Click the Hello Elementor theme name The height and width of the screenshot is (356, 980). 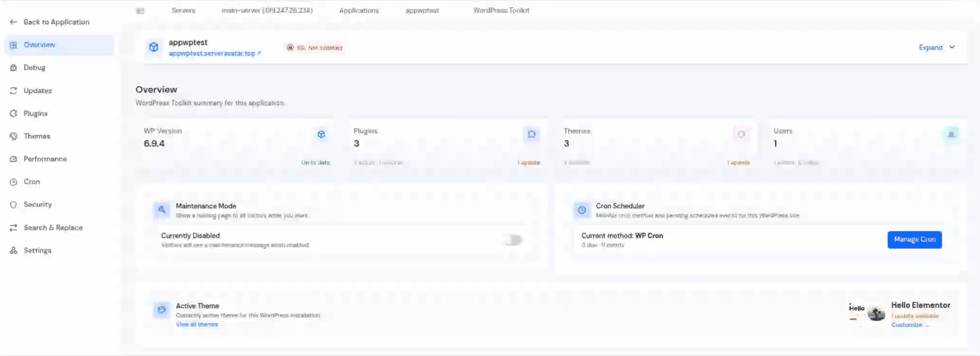(x=921, y=305)
